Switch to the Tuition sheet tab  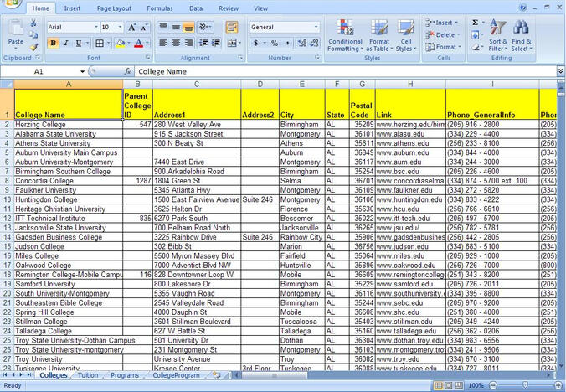pos(88,375)
